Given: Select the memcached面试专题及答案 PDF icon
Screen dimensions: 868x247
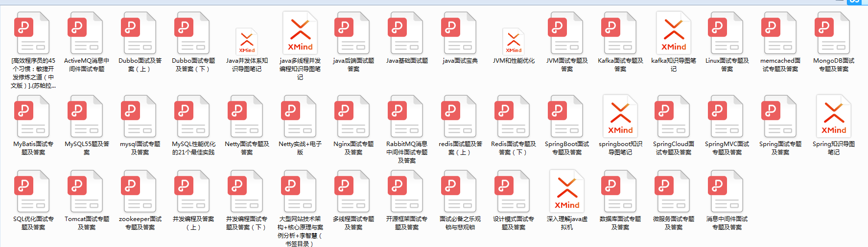Looking at the screenshot, I should (779, 33).
